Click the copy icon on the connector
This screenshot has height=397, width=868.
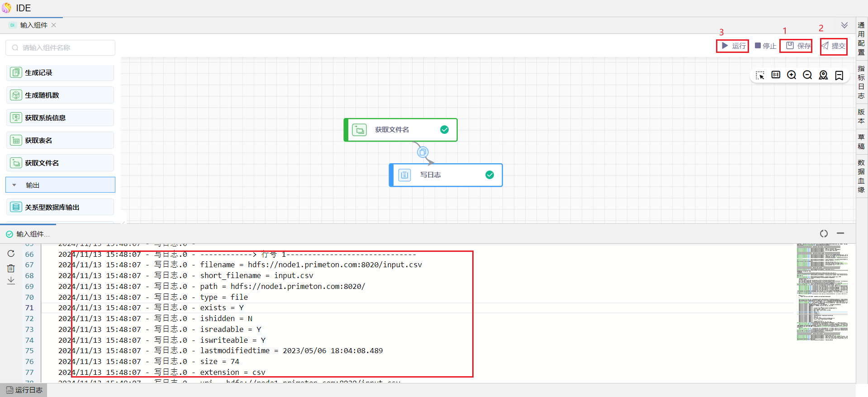(x=422, y=152)
